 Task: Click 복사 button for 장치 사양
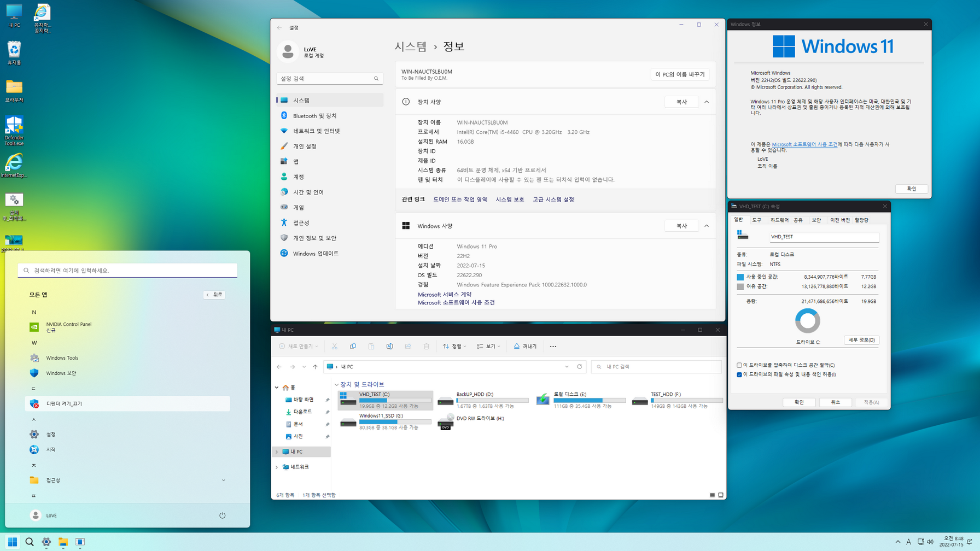coord(681,102)
